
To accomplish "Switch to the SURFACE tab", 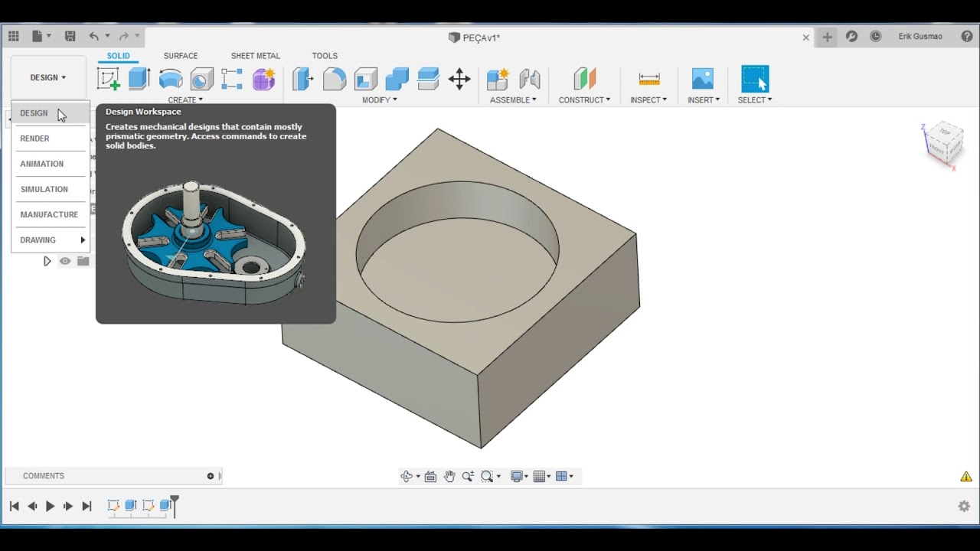I will (x=181, y=56).
